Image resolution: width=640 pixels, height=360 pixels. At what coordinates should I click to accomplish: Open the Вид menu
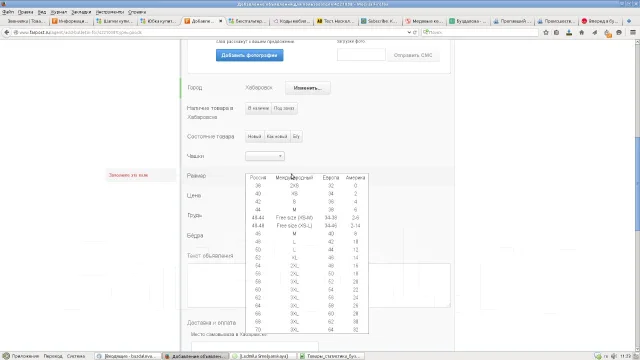(x=42, y=12)
